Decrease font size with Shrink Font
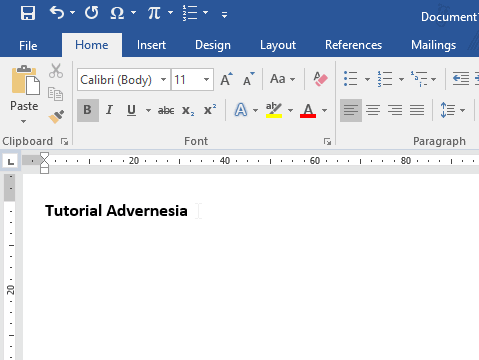Viewport: 479px width, 360px height. click(249, 79)
